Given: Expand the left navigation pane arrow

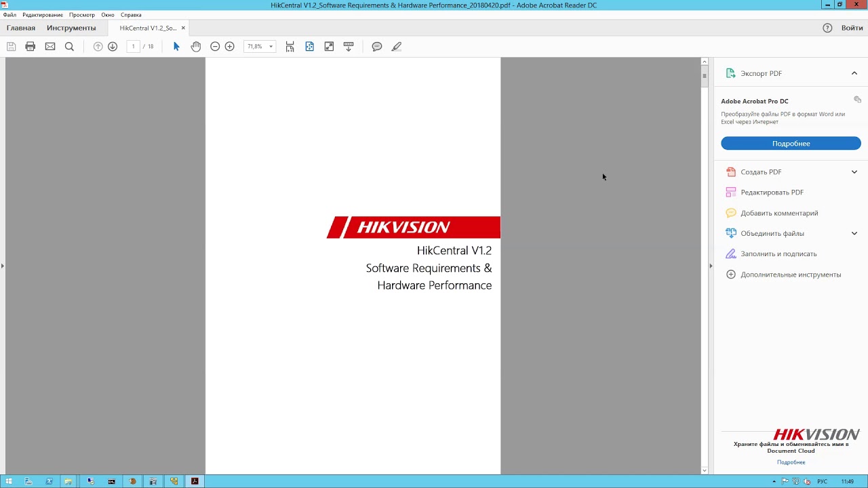Looking at the screenshot, I should (3, 266).
